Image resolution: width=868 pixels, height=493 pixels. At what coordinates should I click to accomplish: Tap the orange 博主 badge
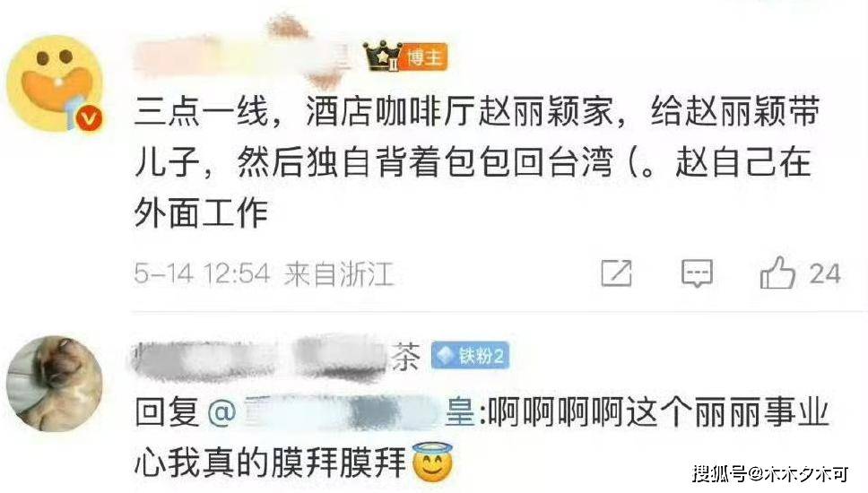click(x=424, y=57)
